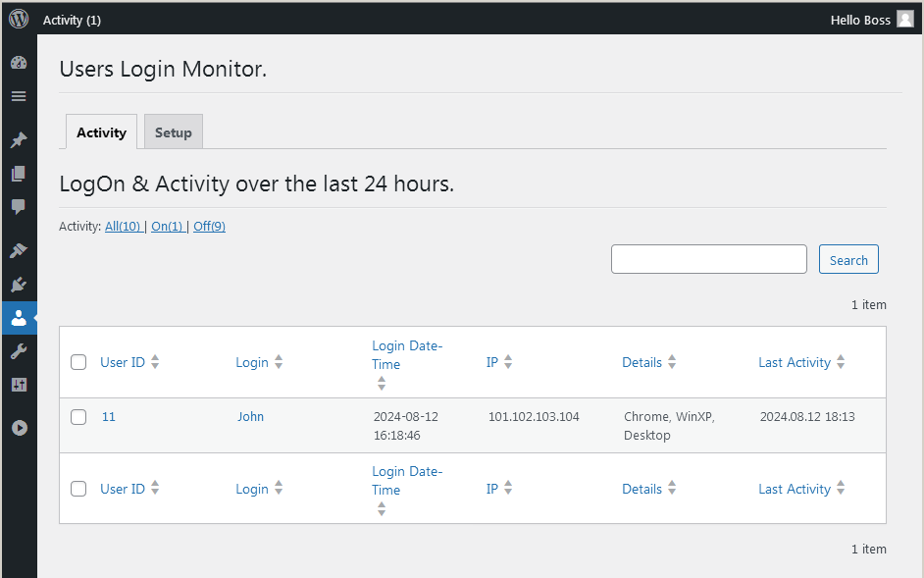
Task: Open Plugins via the plug sidebar icon
Action: [19, 284]
